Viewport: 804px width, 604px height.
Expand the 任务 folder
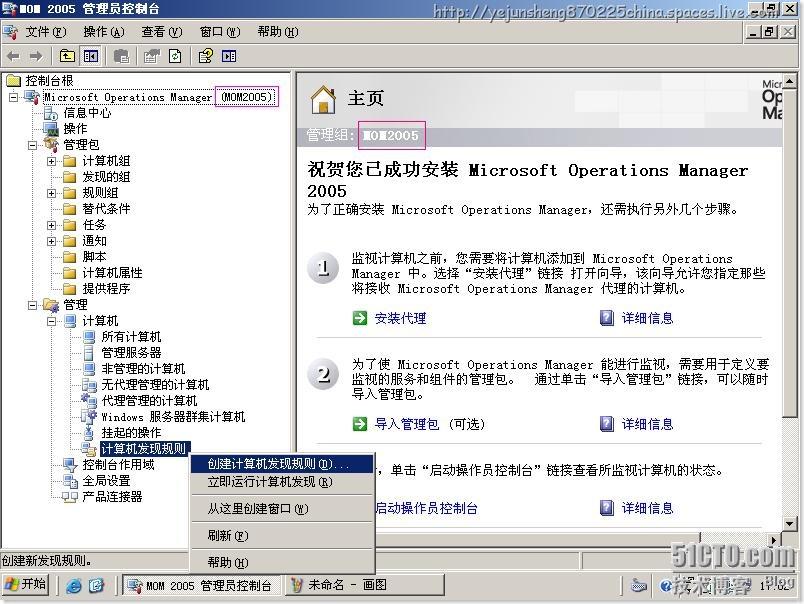(x=51, y=225)
